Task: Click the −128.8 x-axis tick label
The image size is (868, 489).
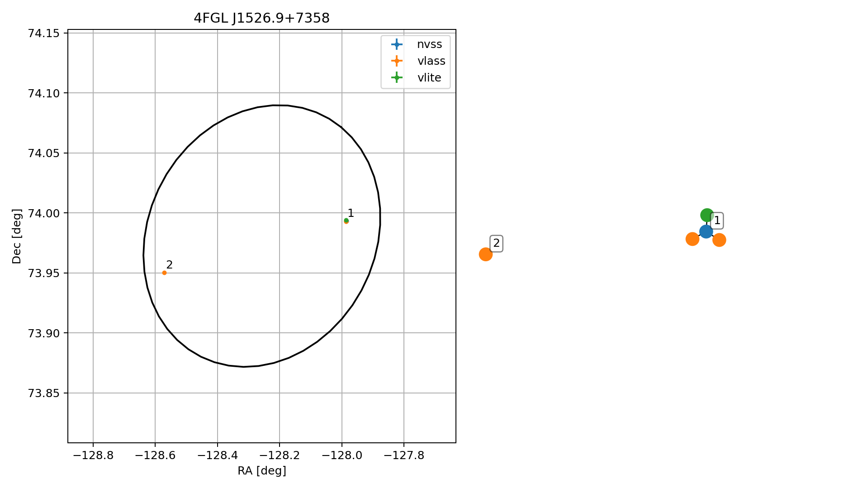Action: click(x=93, y=455)
